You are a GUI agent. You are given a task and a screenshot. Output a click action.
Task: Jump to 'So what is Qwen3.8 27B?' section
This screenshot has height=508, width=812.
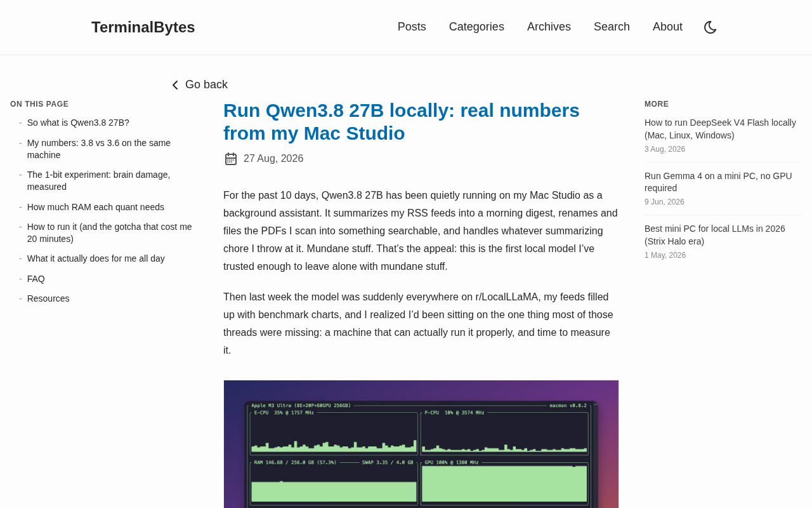point(78,123)
